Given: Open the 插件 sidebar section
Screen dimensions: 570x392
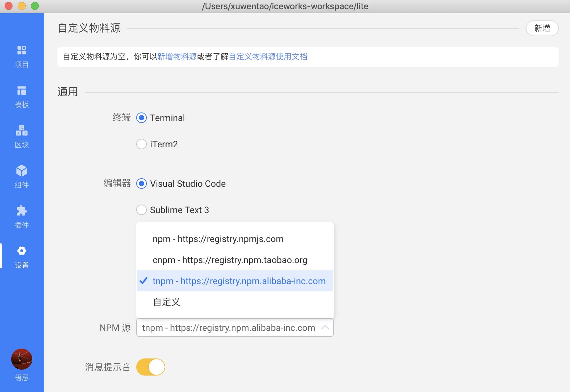Looking at the screenshot, I should click(21, 217).
